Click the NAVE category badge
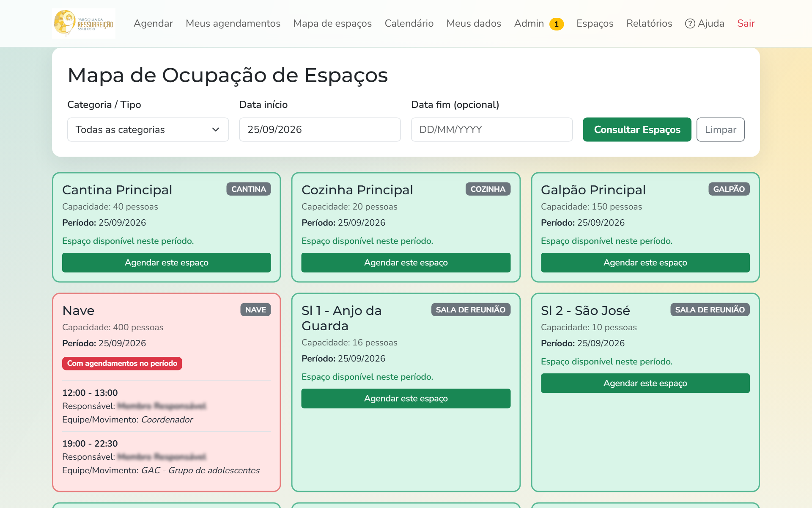This screenshot has height=508, width=812. [x=255, y=310]
